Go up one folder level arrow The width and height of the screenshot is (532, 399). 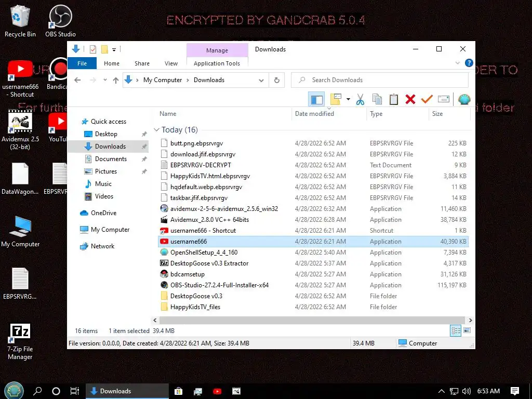click(x=116, y=80)
